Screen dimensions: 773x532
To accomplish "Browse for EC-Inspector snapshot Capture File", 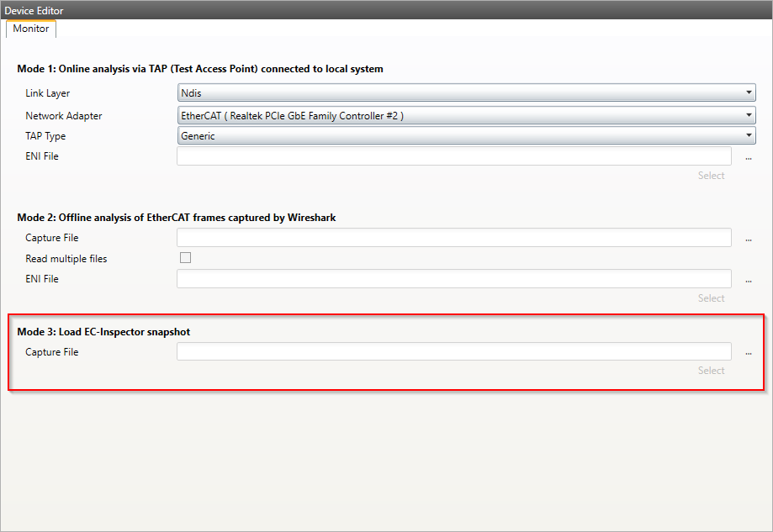I will click(748, 354).
